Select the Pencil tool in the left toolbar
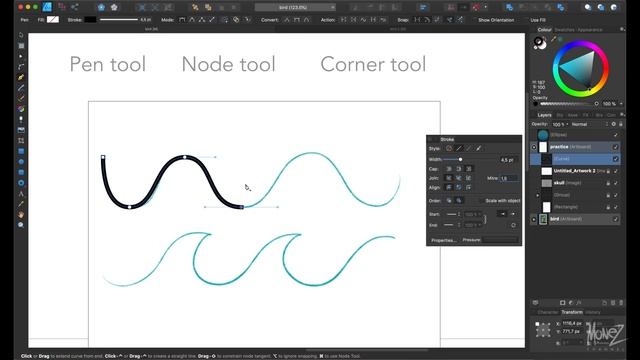Screen dimensions: 640x360 [x=21, y=88]
